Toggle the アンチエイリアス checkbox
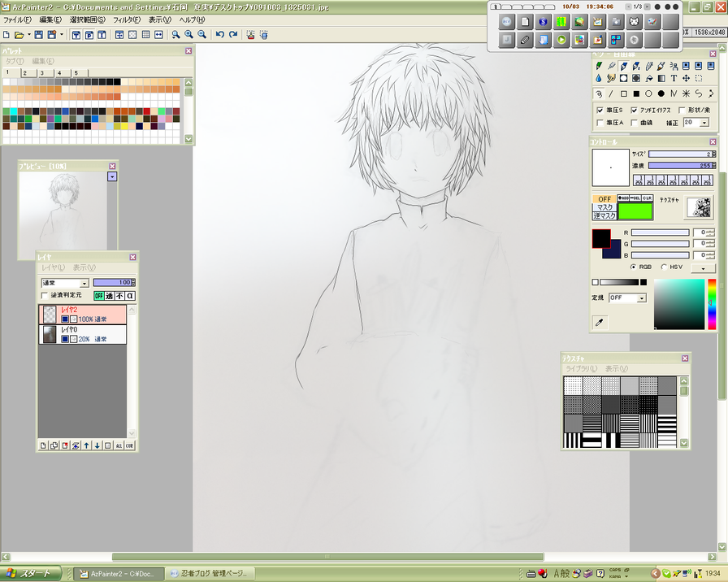728x582 pixels. [635, 110]
